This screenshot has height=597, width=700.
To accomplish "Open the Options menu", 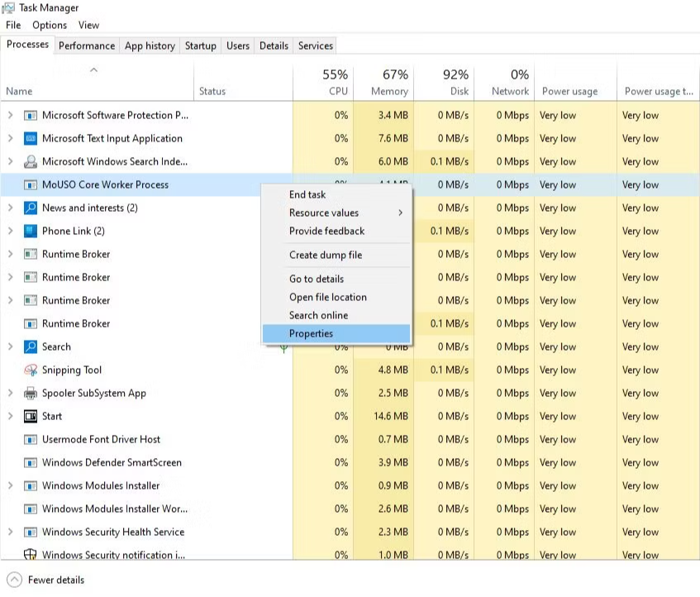I will pos(50,25).
